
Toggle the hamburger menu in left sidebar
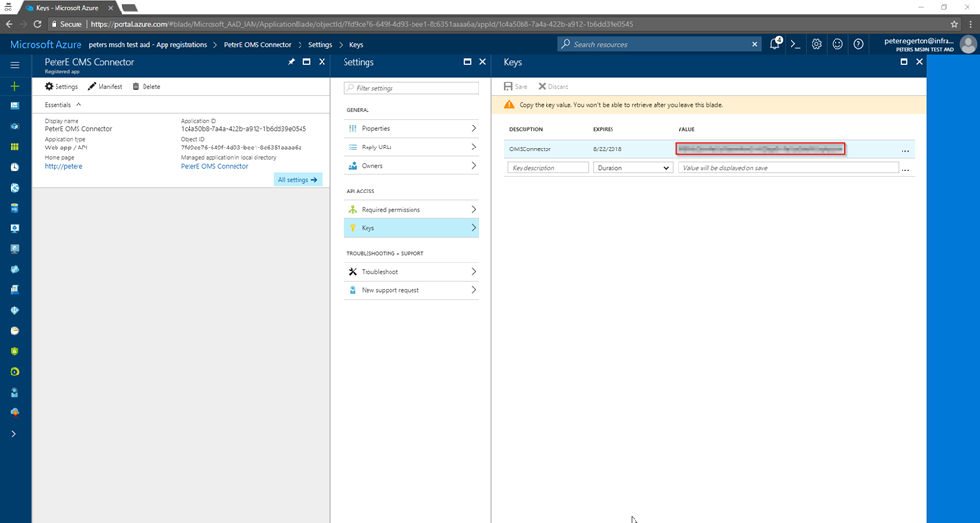(14, 64)
